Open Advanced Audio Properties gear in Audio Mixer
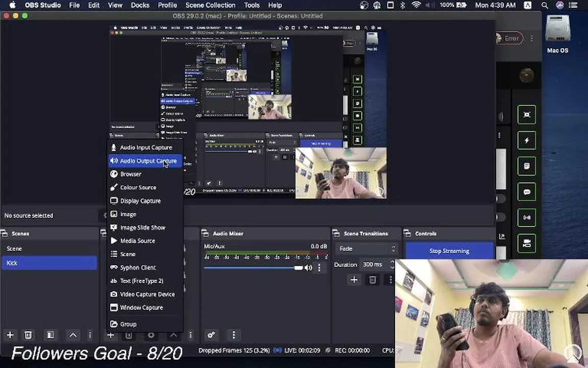Screen dimensions: 588x368 211,335
